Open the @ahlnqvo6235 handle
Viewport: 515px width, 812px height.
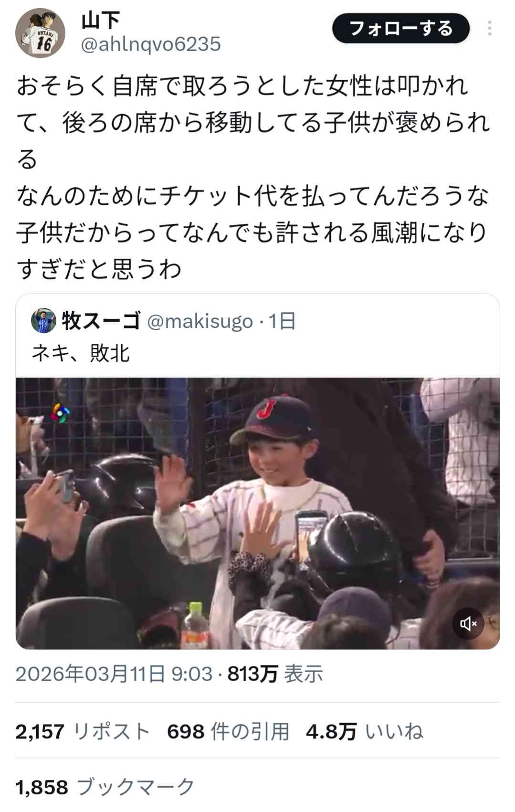151,44
